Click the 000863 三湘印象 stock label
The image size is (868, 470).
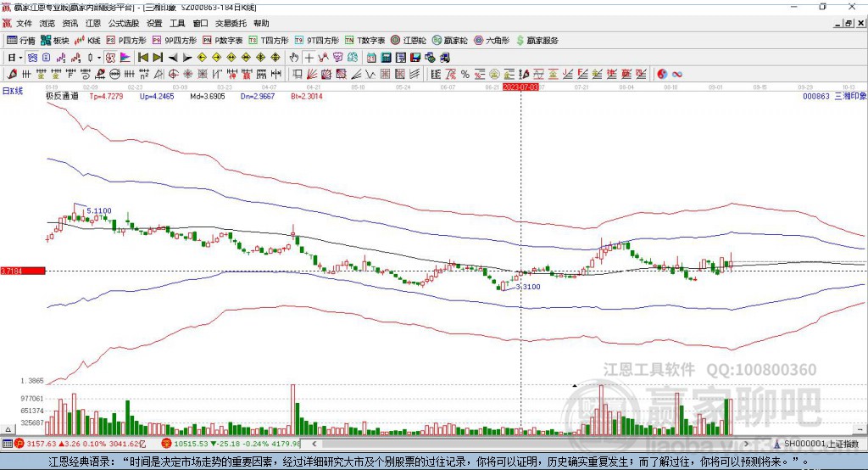(834, 96)
